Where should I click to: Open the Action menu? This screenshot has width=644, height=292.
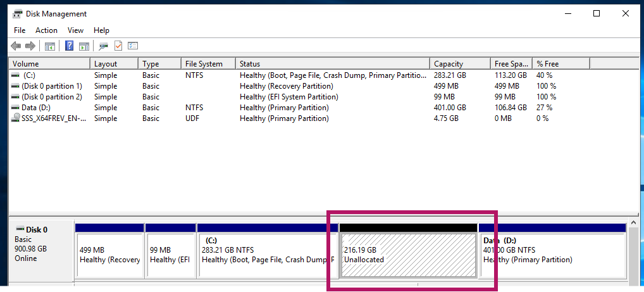[x=46, y=30]
